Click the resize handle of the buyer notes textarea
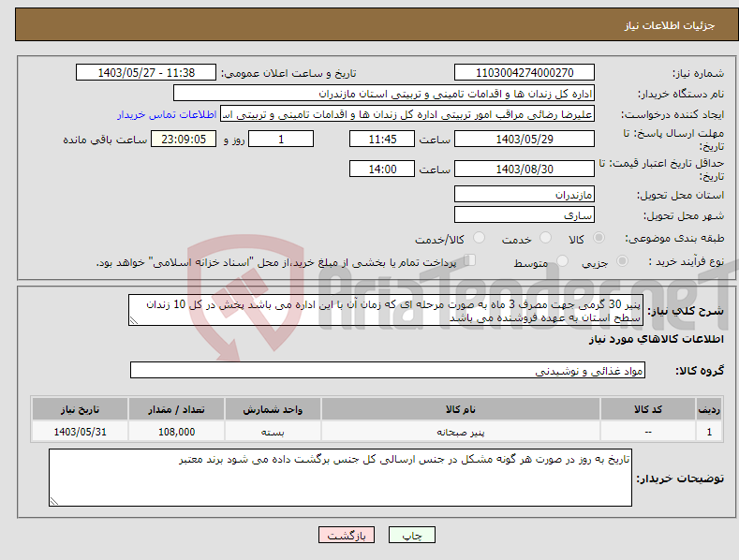The image size is (739, 560). [54, 501]
